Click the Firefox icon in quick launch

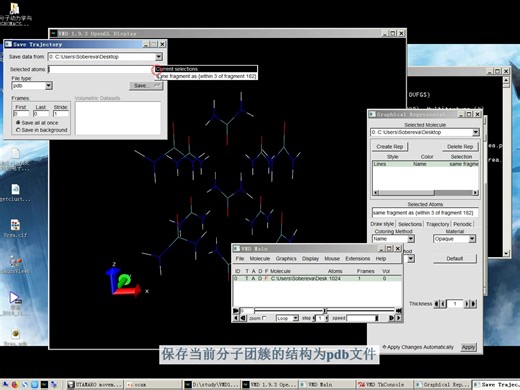coord(15,384)
